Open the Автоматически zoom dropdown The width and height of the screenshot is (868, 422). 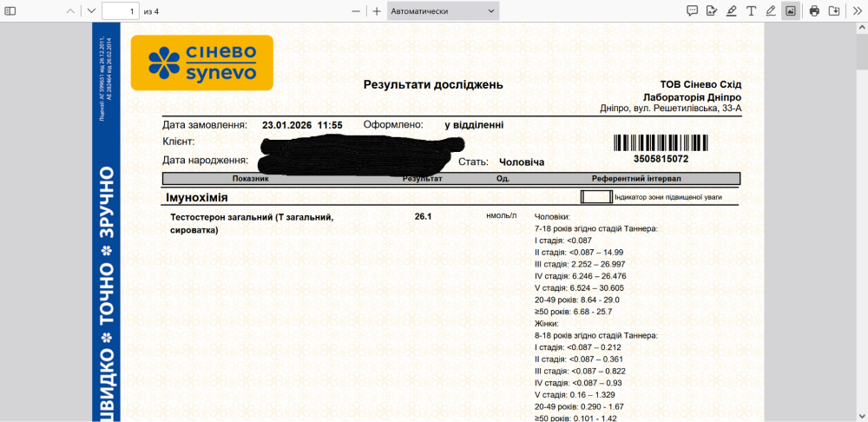pyautogui.click(x=443, y=11)
